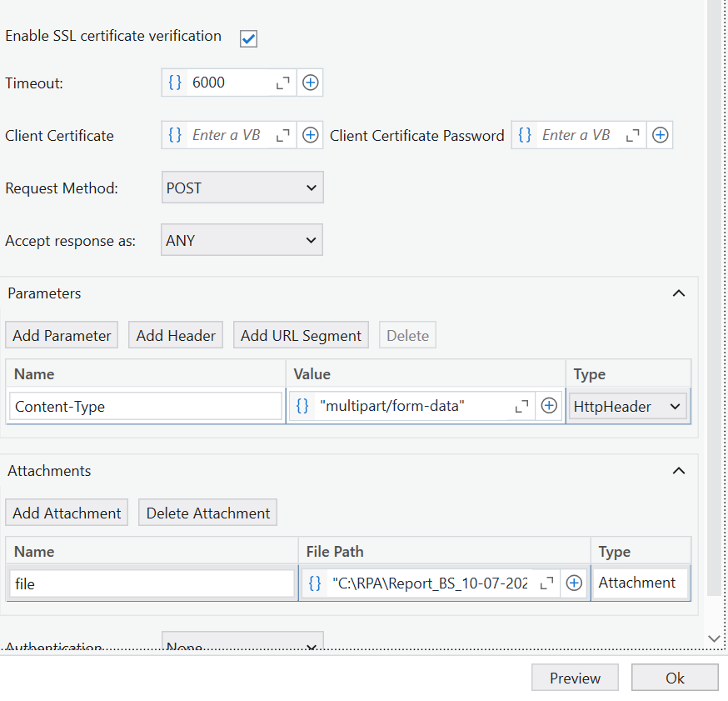The width and height of the screenshot is (728, 701).
Task: Collapse the Attachments section
Action: (x=678, y=470)
